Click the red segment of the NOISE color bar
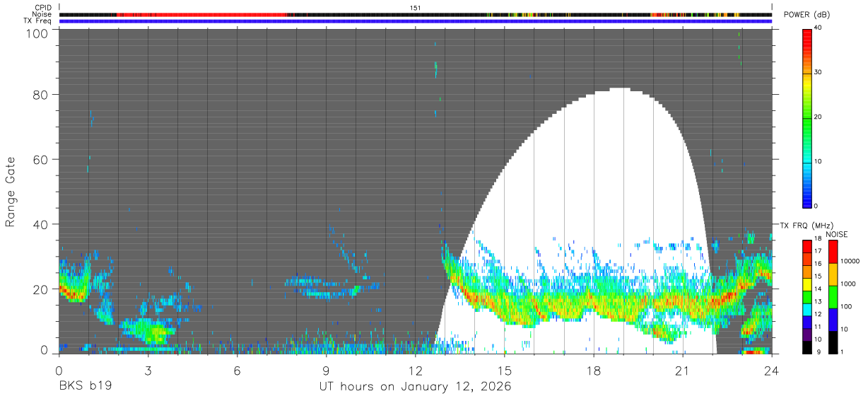 (x=833, y=252)
